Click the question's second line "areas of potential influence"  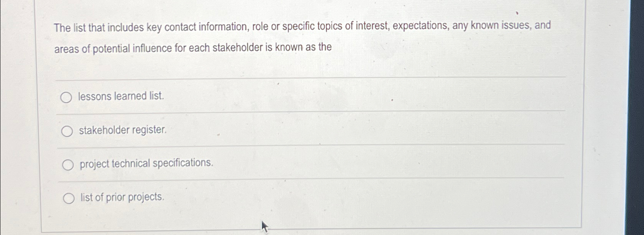tap(193, 48)
